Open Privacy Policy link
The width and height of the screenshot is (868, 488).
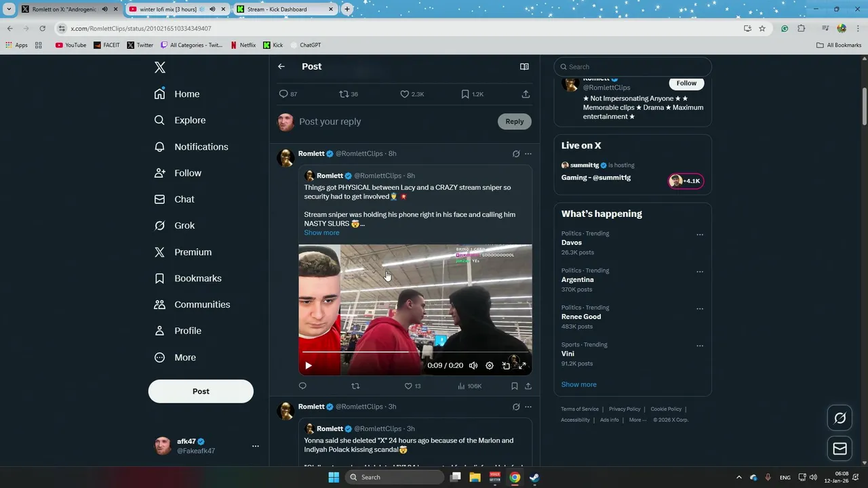(625, 409)
